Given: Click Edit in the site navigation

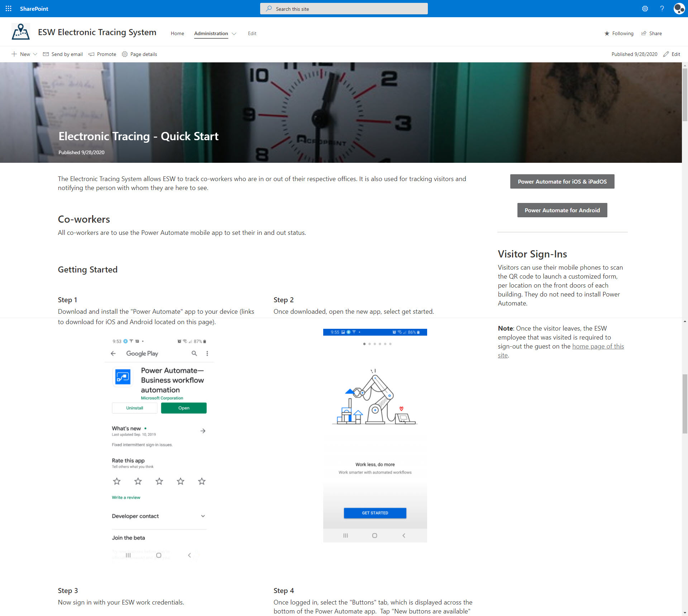Looking at the screenshot, I should 252,33.
